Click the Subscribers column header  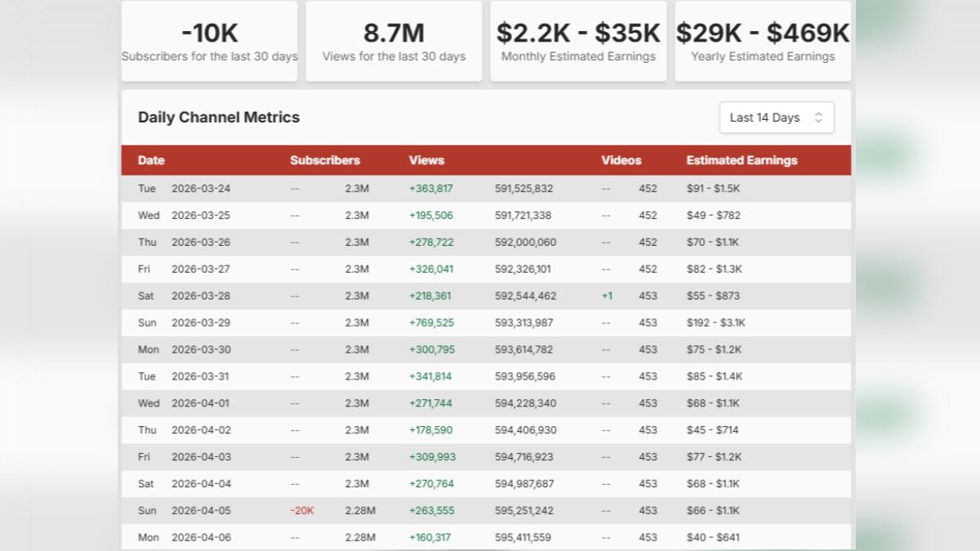click(324, 160)
